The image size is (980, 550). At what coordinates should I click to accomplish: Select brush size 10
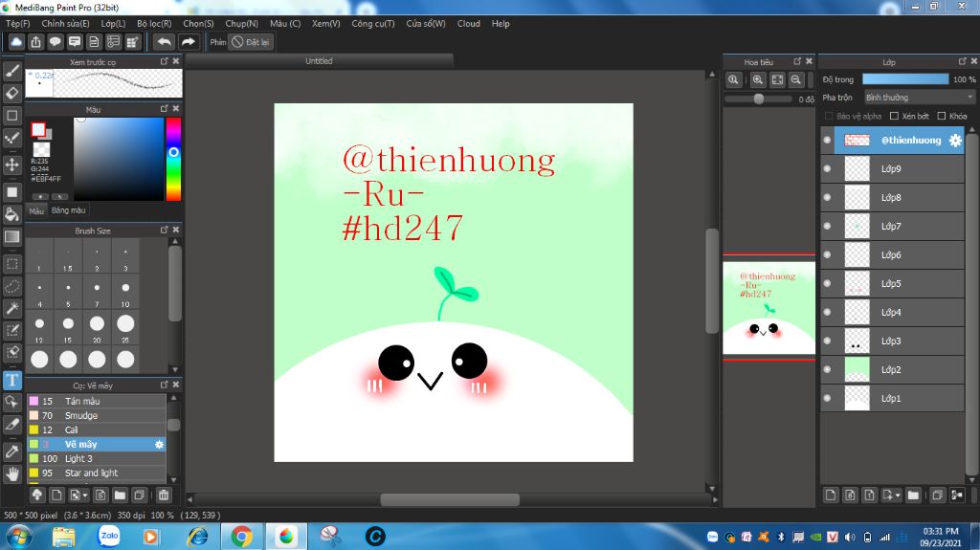(125, 293)
